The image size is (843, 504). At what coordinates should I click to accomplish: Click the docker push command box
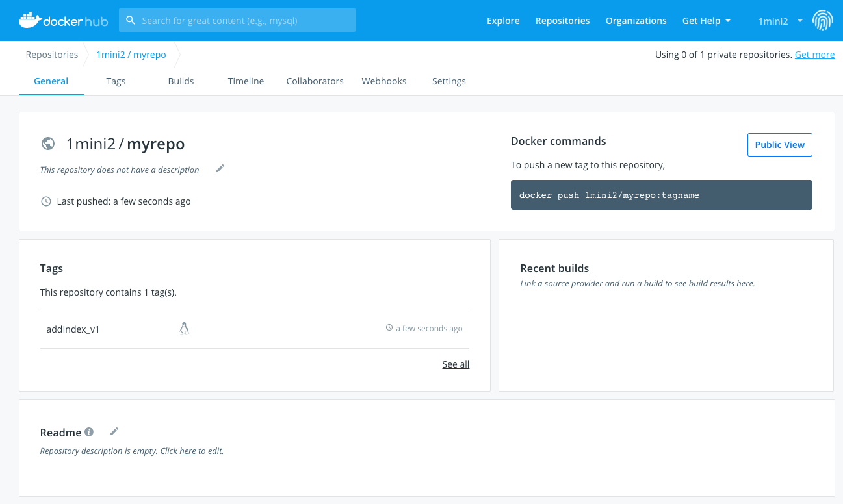(662, 195)
